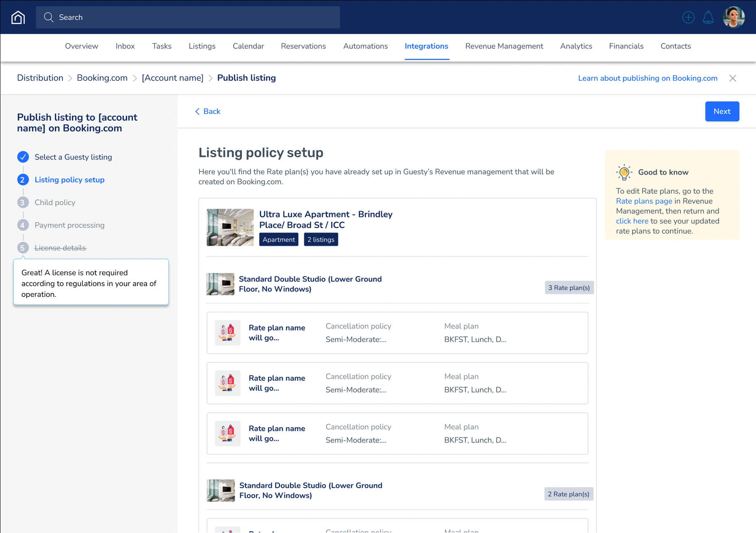Open the Revenue Management tab
The width and height of the screenshot is (756, 533).
click(x=504, y=46)
